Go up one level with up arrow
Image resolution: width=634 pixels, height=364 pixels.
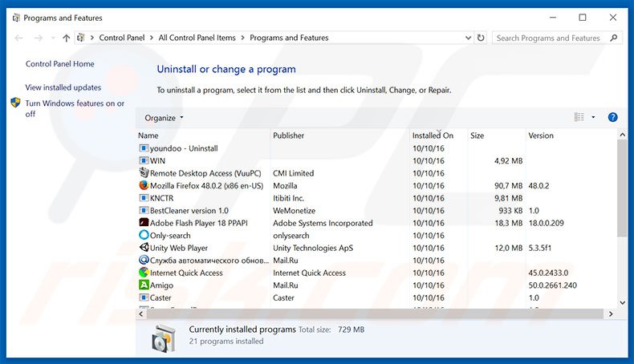click(67, 38)
